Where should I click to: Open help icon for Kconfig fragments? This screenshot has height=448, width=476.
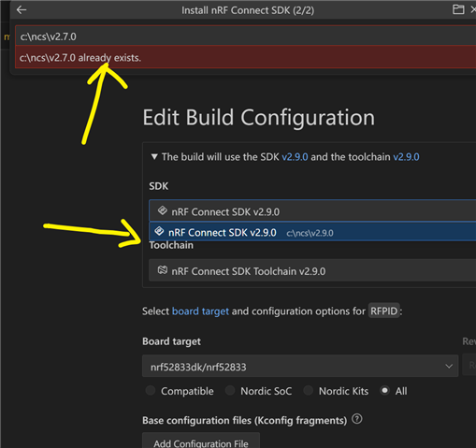point(357,419)
